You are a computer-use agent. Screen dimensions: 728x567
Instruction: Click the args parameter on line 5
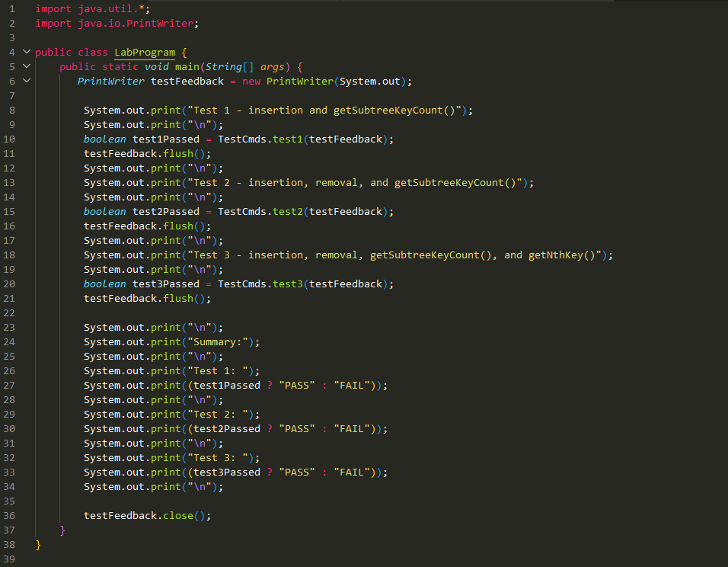point(272,66)
